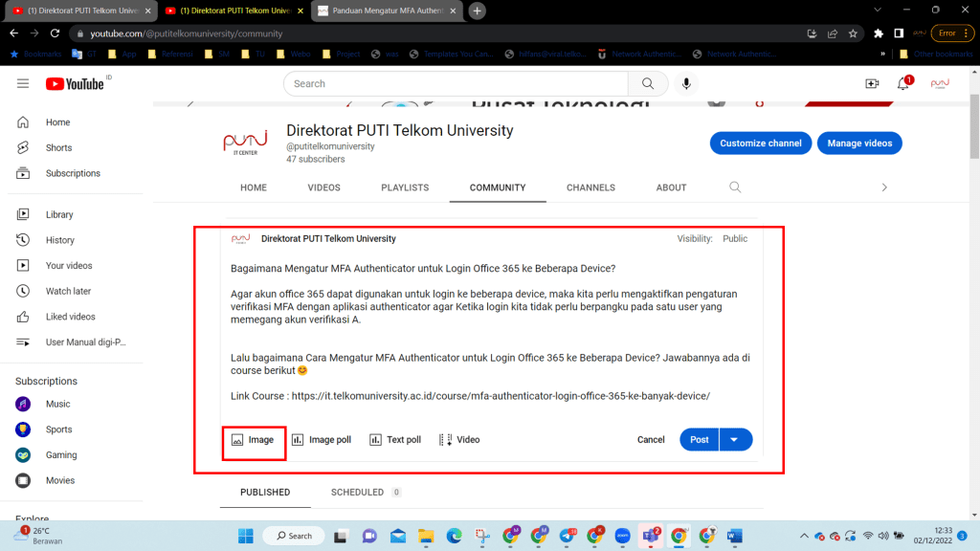The image size is (980, 551).
Task: Click the share page icon in address bar
Action: pyautogui.click(x=833, y=33)
